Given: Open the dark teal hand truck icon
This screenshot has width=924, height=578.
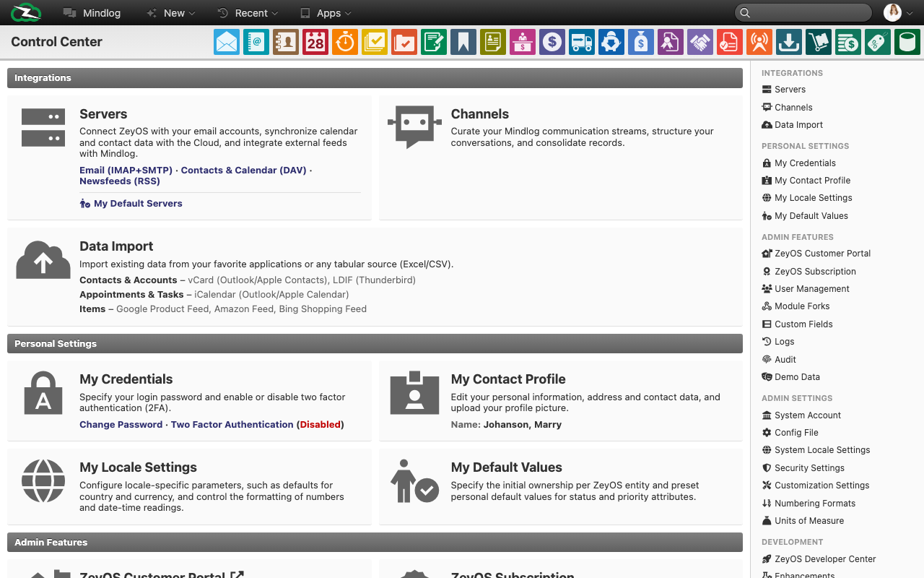Looking at the screenshot, I should (x=819, y=42).
